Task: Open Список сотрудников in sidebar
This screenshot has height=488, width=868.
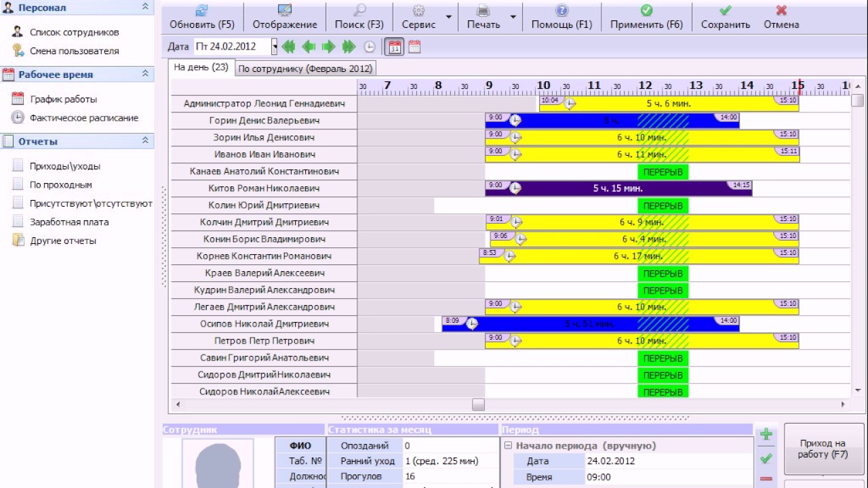Action: (x=75, y=32)
